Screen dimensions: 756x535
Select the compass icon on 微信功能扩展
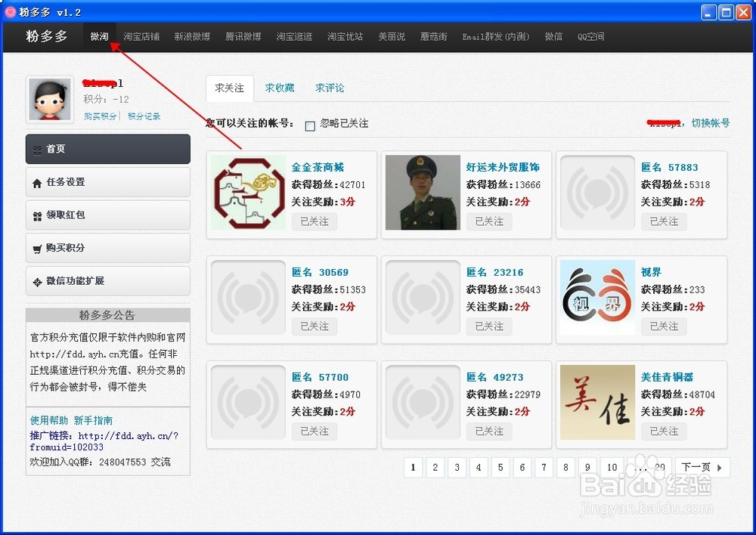[x=37, y=282]
